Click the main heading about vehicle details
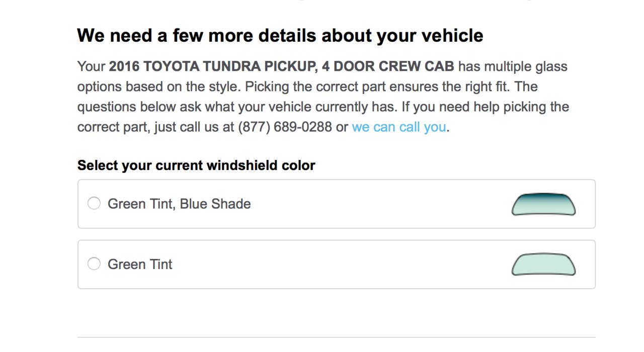644x352 pixels. [x=280, y=36]
